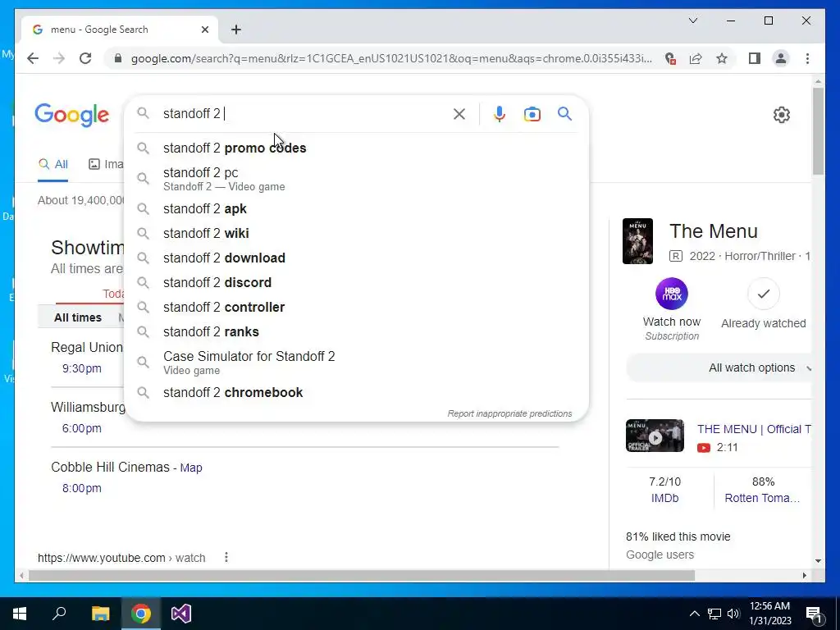
Task: Open Visual Studio from taskbar
Action: click(x=181, y=614)
